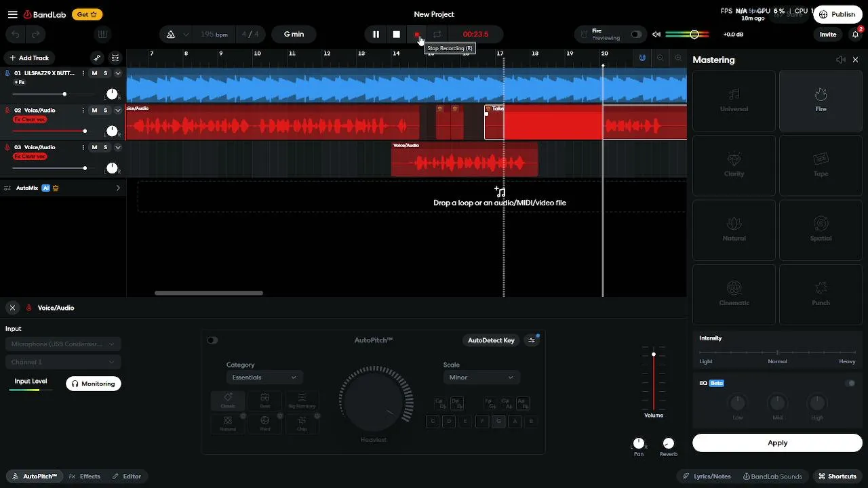Image resolution: width=868 pixels, height=488 pixels.
Task: Click Add Track
Action: click(29, 58)
